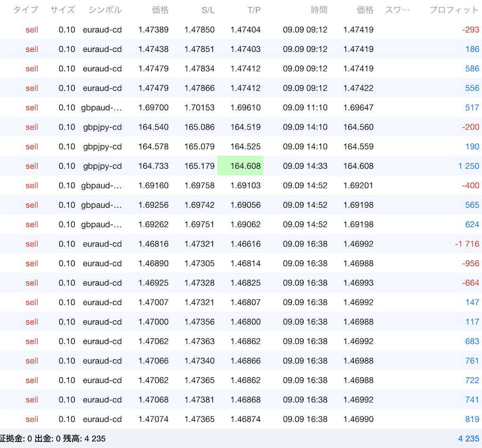This screenshot has width=482, height=448.
Task: Sort by the プロフィット column header
Action: pos(454,10)
